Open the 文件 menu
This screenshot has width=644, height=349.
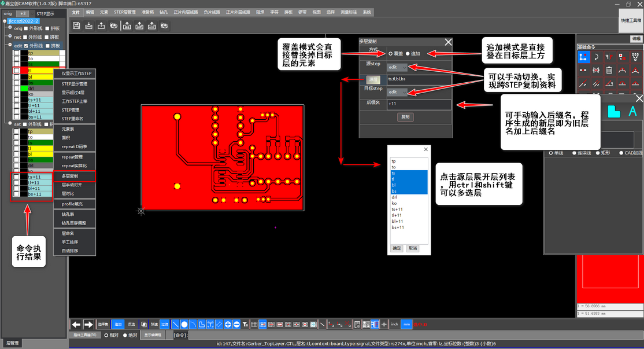tap(76, 12)
